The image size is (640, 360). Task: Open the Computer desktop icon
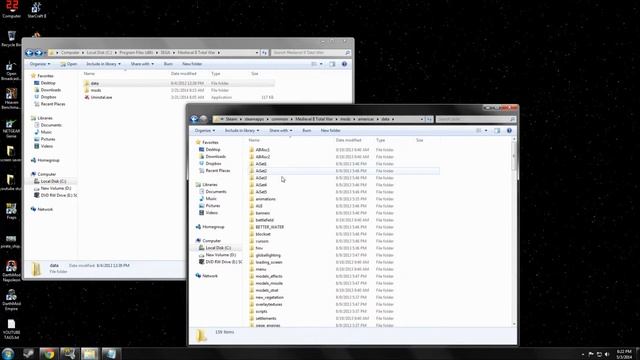11,10
